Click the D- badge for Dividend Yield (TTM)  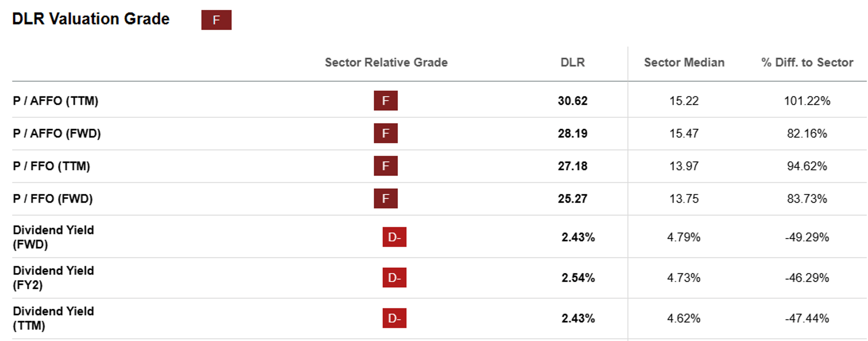click(x=394, y=318)
